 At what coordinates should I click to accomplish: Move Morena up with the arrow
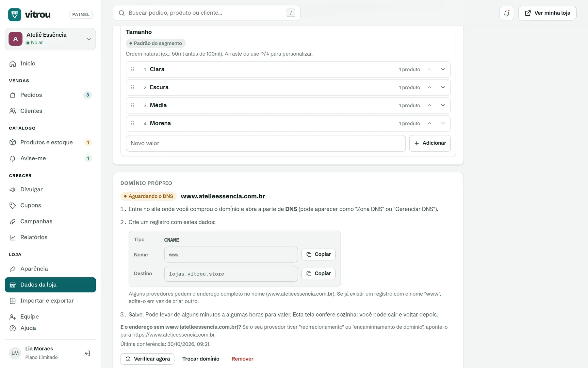pos(430,123)
